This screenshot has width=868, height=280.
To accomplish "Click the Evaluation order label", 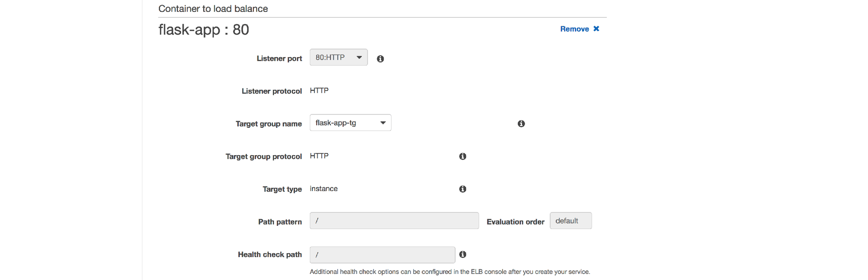I will click(515, 222).
